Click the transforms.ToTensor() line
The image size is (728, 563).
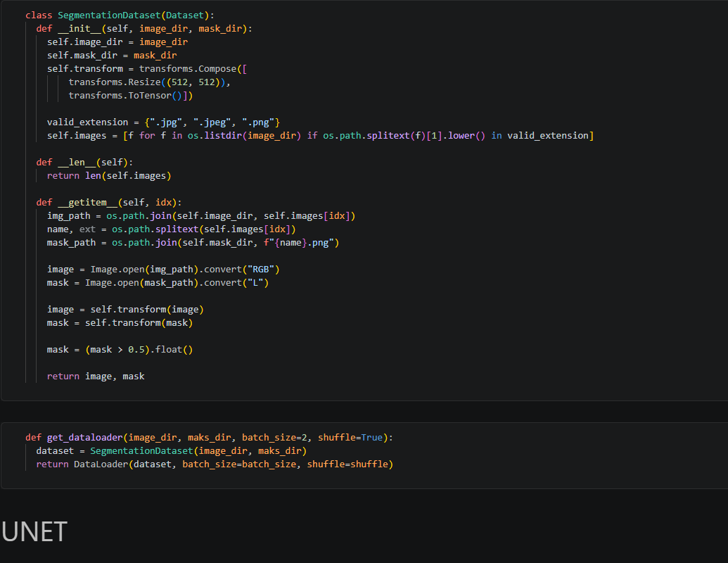(130, 96)
